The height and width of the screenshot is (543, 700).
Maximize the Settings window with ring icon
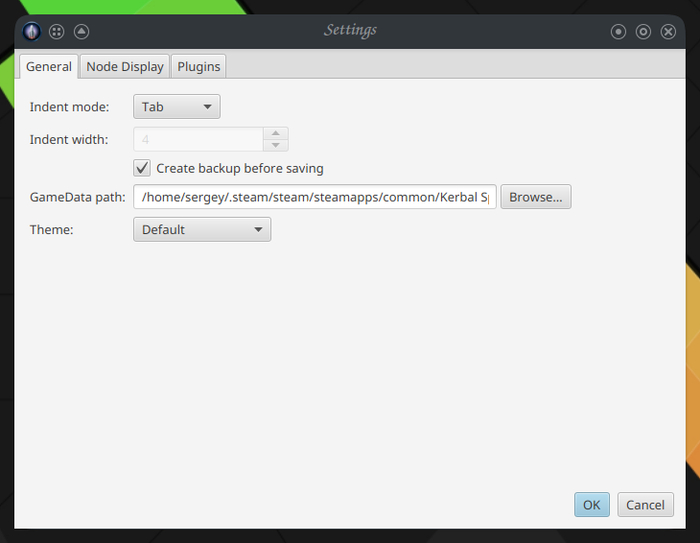(643, 32)
